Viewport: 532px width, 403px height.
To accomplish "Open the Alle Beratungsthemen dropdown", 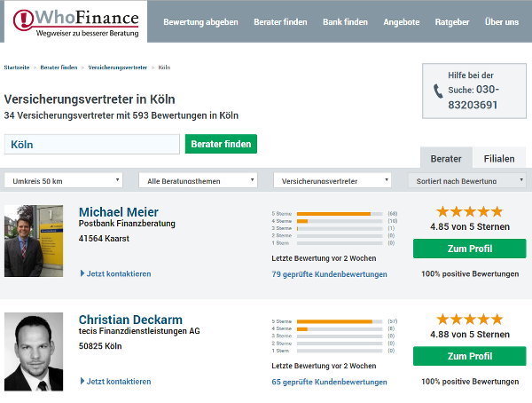I will tap(198, 180).
